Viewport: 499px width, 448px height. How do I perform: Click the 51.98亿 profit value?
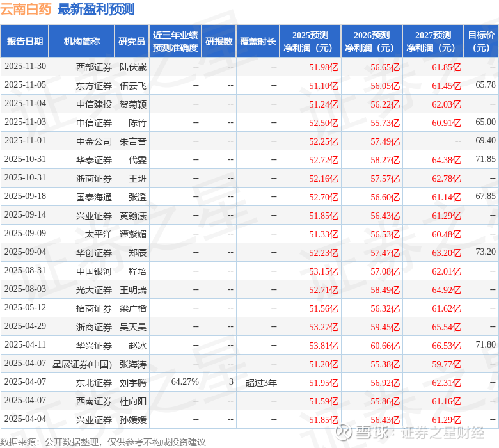324,67
